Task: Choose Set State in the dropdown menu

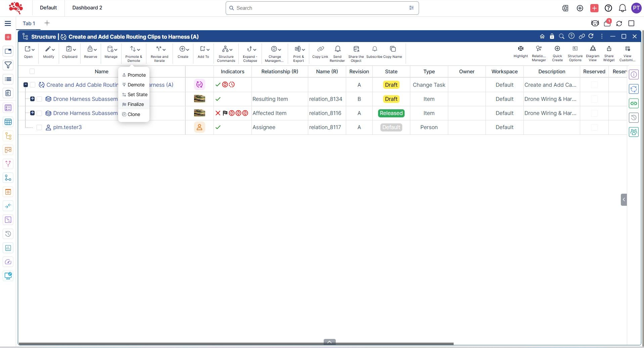Action: pyautogui.click(x=137, y=94)
